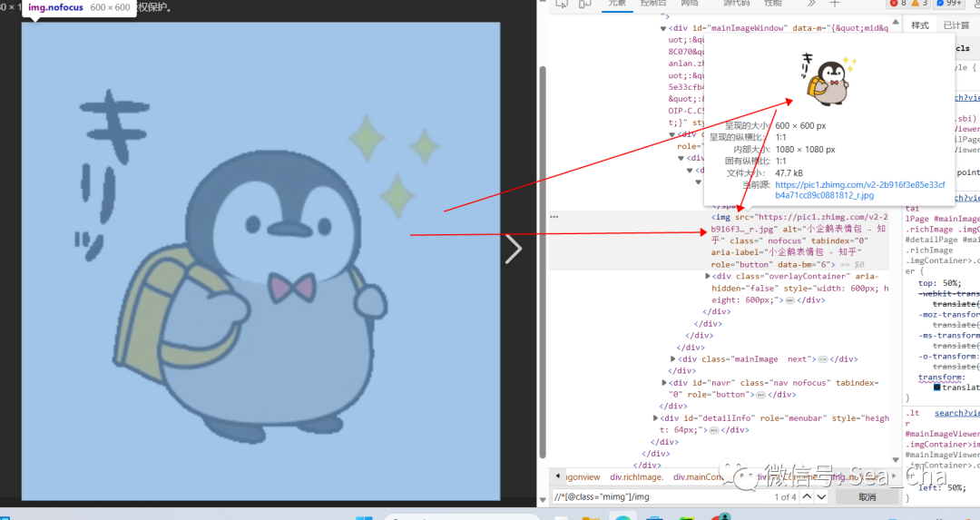The width and height of the screenshot is (980, 520).
Task: Expand the ellipsis badge in the overlayContainer div
Action: pos(790,300)
